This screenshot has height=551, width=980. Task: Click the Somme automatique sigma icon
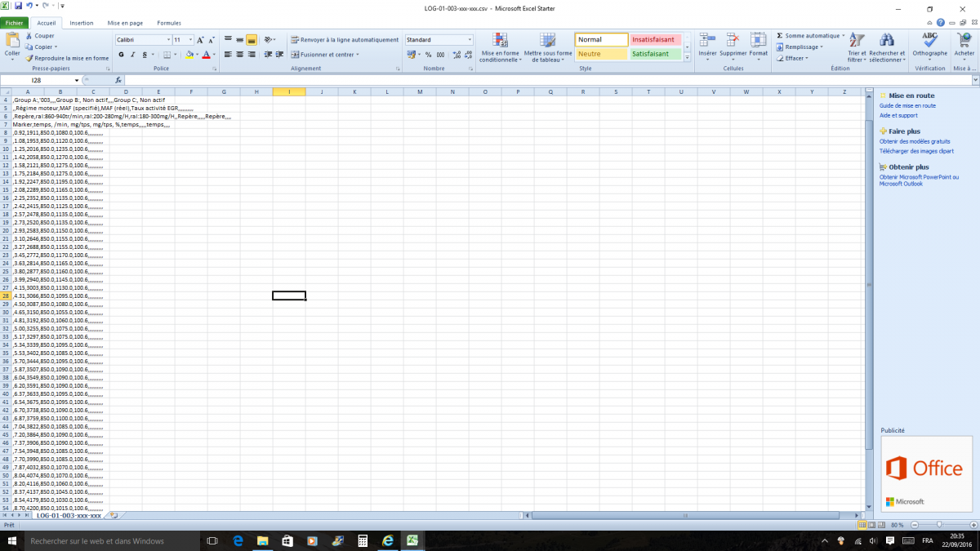click(780, 36)
